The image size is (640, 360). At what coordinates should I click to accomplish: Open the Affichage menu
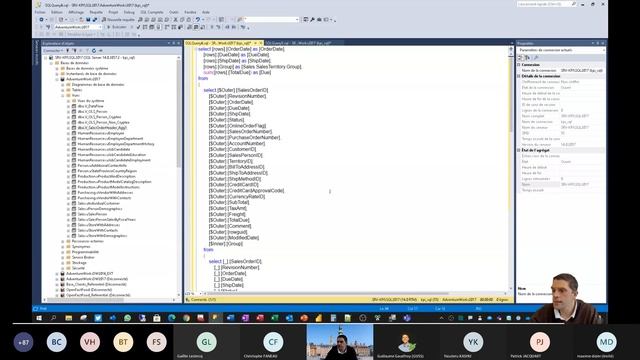tap(76, 12)
